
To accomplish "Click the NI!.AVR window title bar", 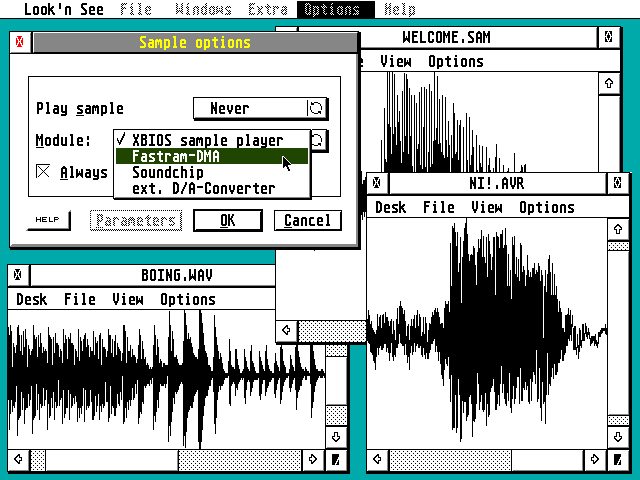I will point(496,183).
